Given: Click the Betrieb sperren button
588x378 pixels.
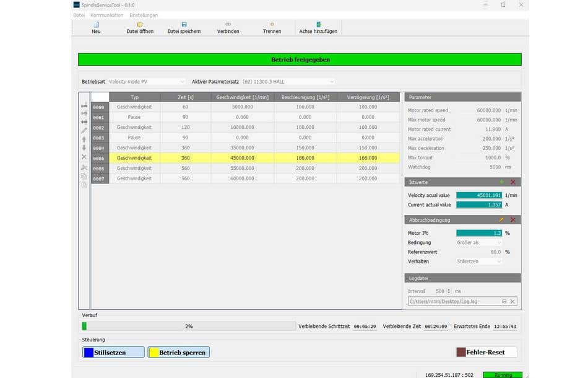Looking at the screenshot, I should [178, 352].
